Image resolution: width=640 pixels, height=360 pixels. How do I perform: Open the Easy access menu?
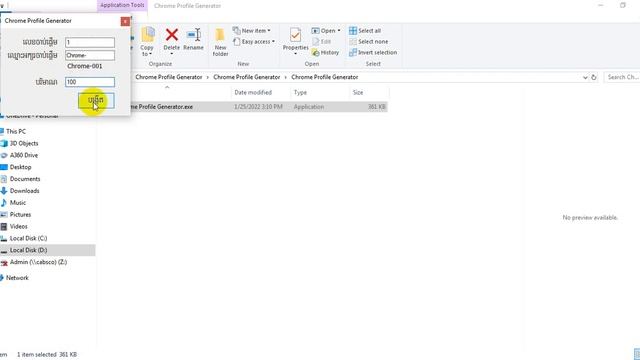(x=253, y=42)
